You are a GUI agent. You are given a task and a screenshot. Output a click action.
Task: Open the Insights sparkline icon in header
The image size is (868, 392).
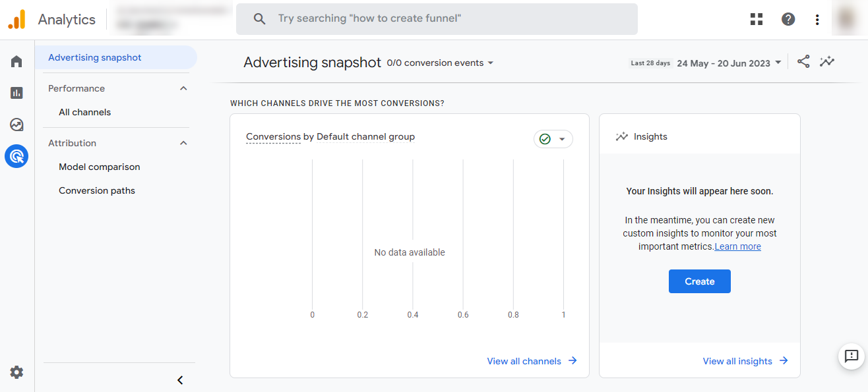(x=827, y=62)
